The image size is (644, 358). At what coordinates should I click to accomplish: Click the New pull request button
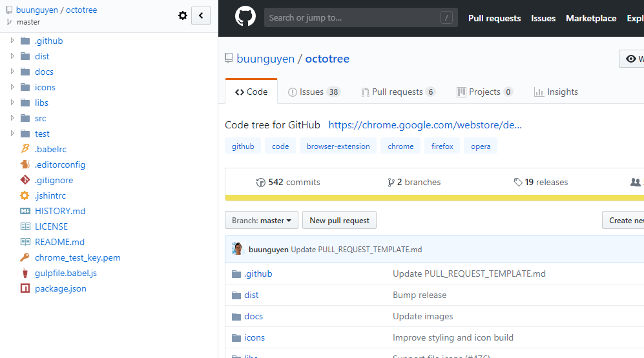click(x=339, y=220)
